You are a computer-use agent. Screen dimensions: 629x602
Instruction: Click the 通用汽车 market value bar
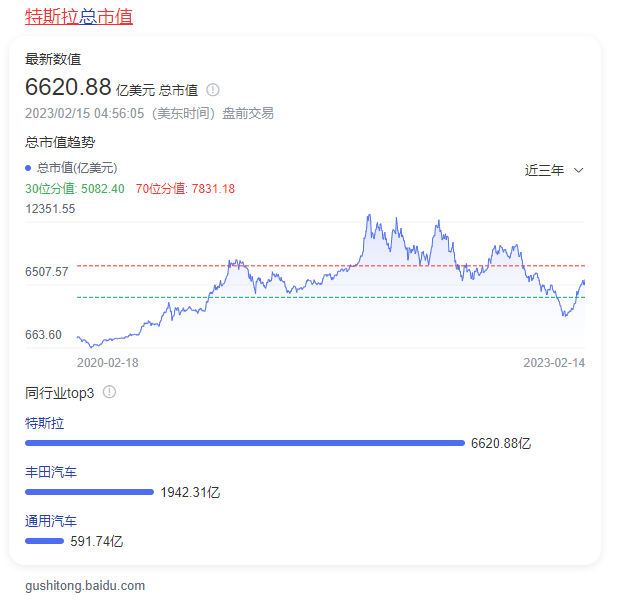[44, 541]
